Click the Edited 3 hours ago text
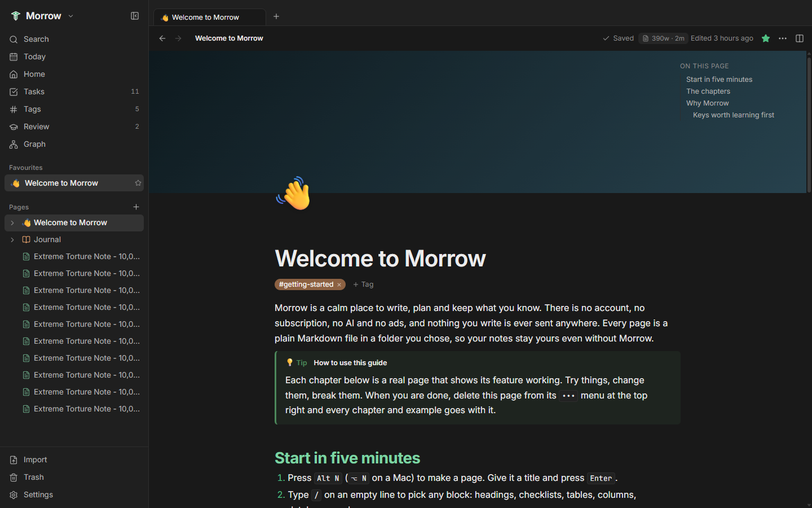Image resolution: width=812 pixels, height=508 pixels. [722, 38]
